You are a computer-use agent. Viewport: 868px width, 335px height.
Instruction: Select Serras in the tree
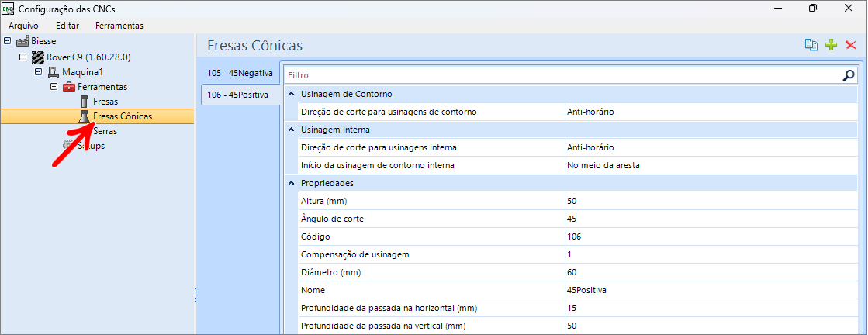point(105,131)
